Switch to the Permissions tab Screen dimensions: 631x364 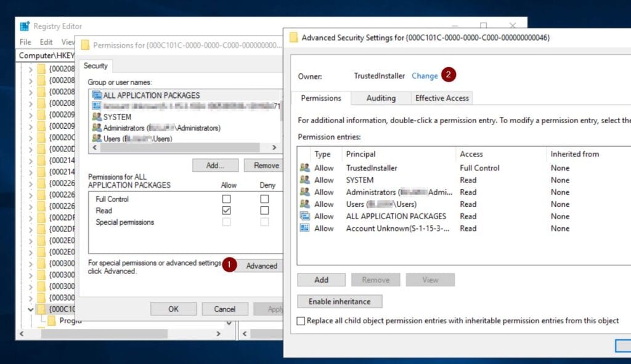coord(320,98)
